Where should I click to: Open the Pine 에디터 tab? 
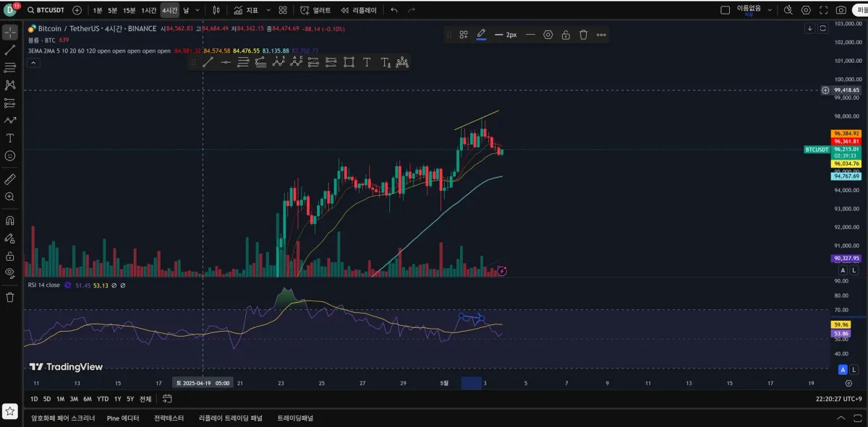[x=123, y=418]
